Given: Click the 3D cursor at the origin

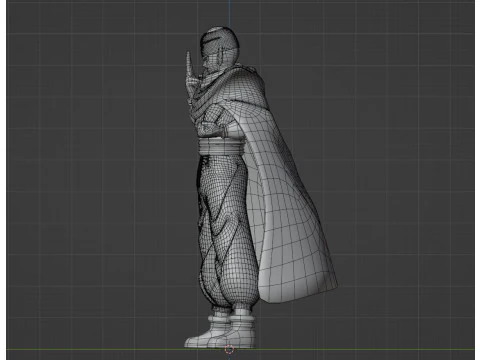Looking at the screenshot, I should coord(229,350).
